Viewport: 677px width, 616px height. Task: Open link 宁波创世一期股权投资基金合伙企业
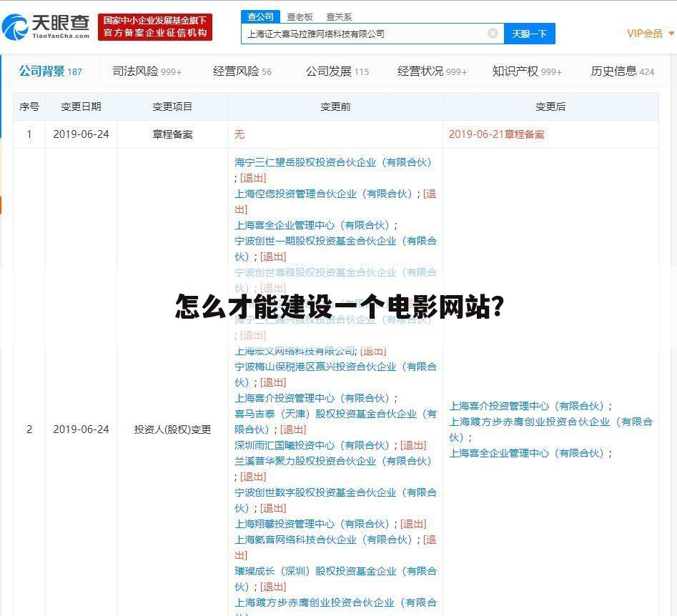click(x=335, y=249)
